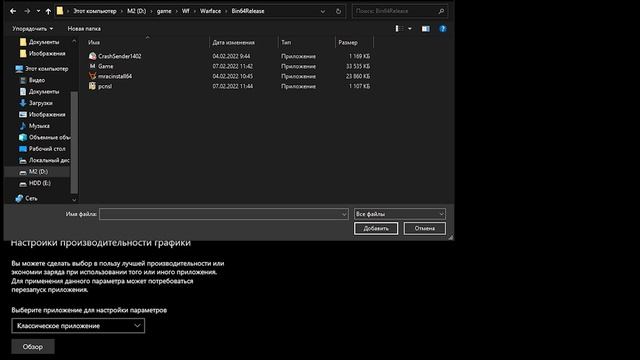Select the Game application icon
The image size is (640, 360).
coord(93,66)
